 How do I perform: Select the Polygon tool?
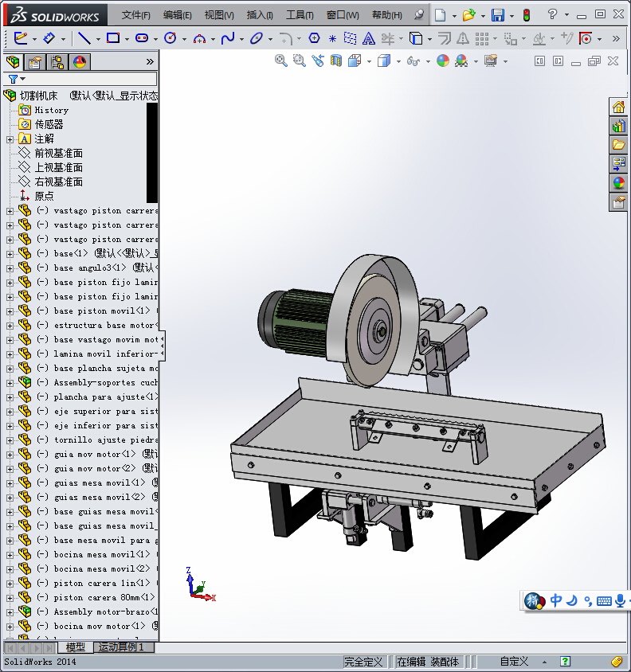(x=315, y=38)
